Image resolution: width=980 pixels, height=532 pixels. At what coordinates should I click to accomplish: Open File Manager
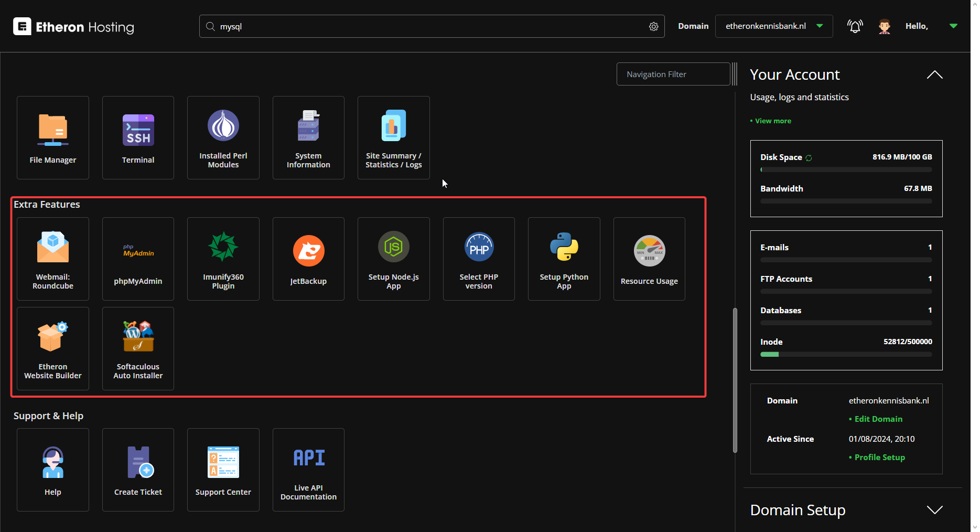click(x=53, y=137)
